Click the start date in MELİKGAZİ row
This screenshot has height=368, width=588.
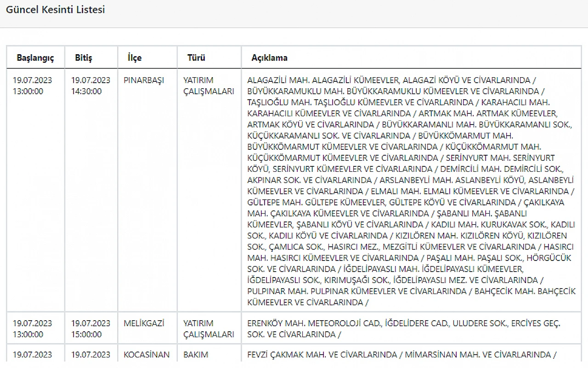tap(33, 323)
